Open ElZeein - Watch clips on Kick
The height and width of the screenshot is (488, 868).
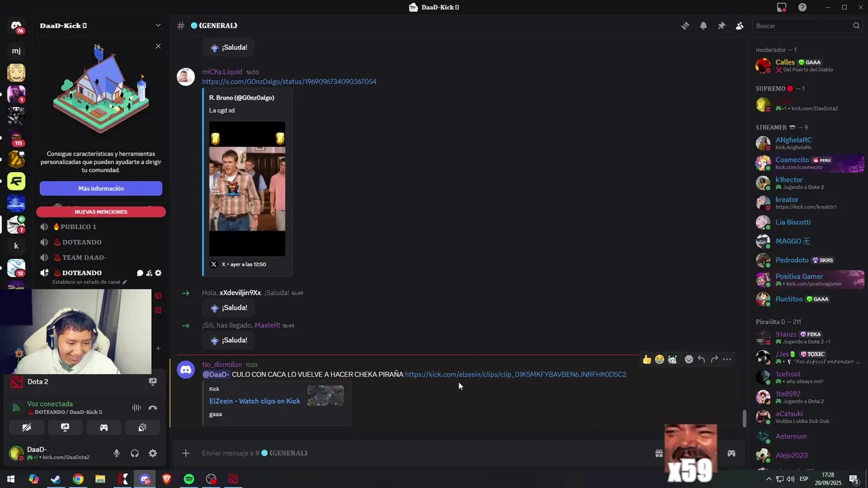tap(254, 401)
